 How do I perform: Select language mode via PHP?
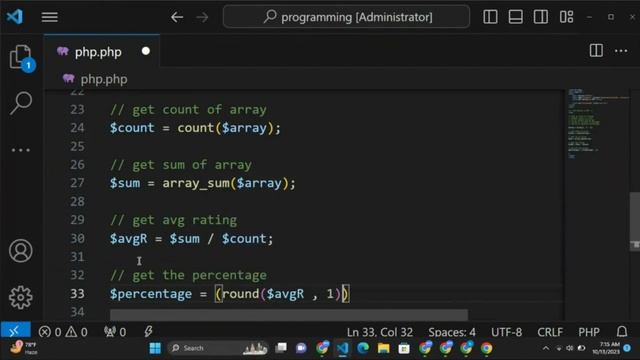pyautogui.click(x=589, y=332)
